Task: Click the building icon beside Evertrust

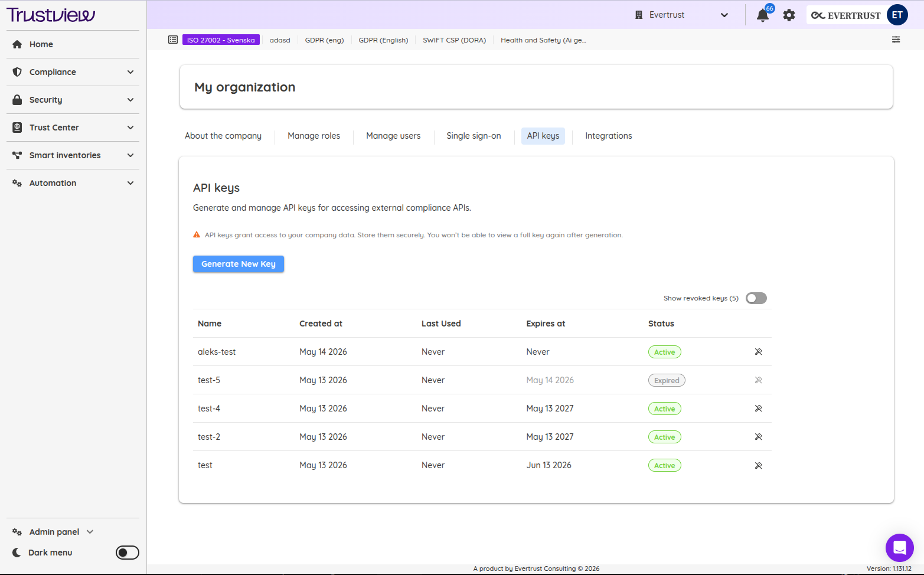Action: point(638,15)
